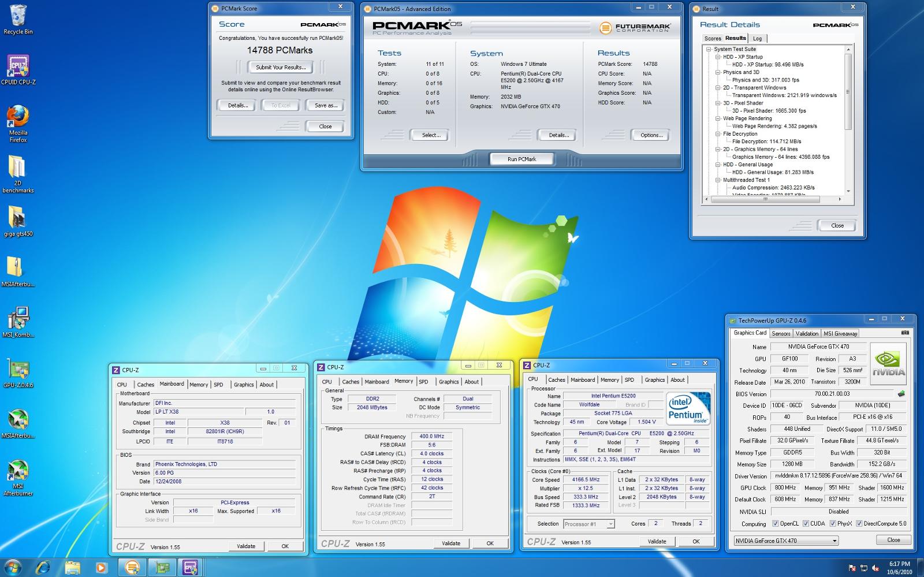Click the muted volume tray icon
The image size is (924, 577).
[875, 568]
